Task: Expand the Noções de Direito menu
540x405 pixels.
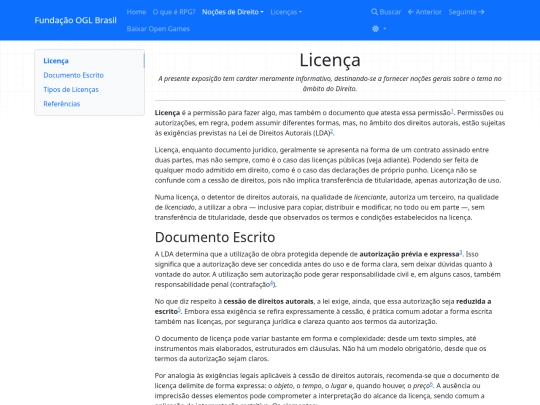Action: pos(232,12)
